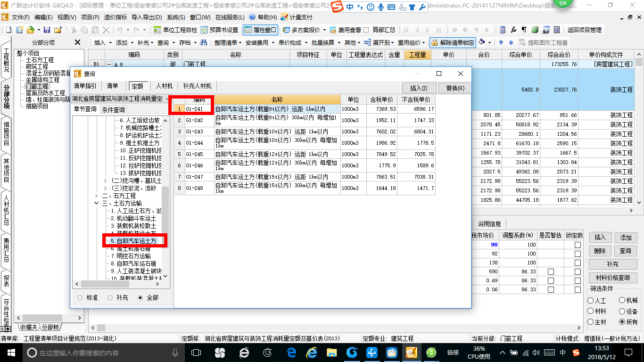This screenshot has width=644, height=362.
Task: Click 解除清单锁定 unlock list button
Action: [x=453, y=42]
